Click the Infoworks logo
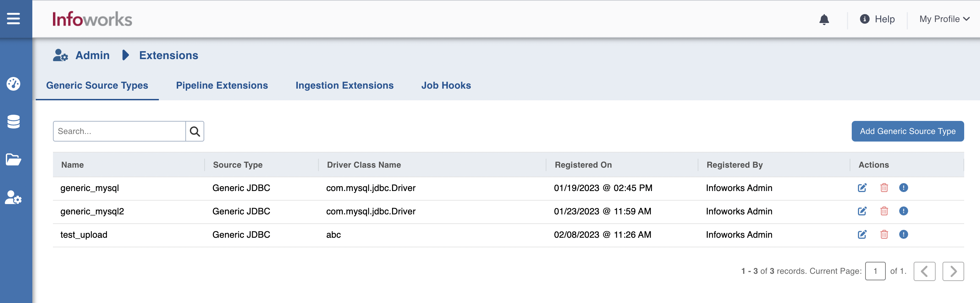This screenshot has height=303, width=980. pos(92,19)
